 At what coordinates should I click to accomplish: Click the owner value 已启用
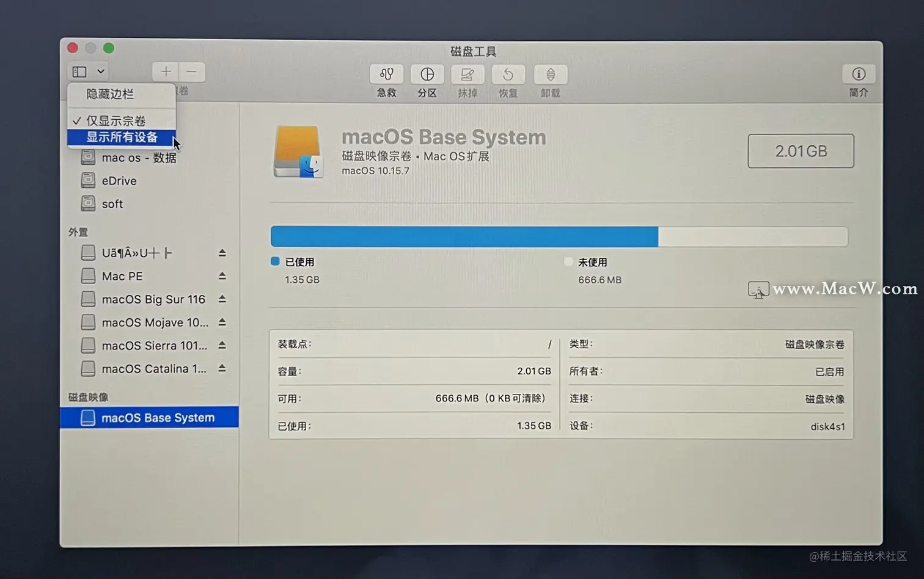click(829, 372)
